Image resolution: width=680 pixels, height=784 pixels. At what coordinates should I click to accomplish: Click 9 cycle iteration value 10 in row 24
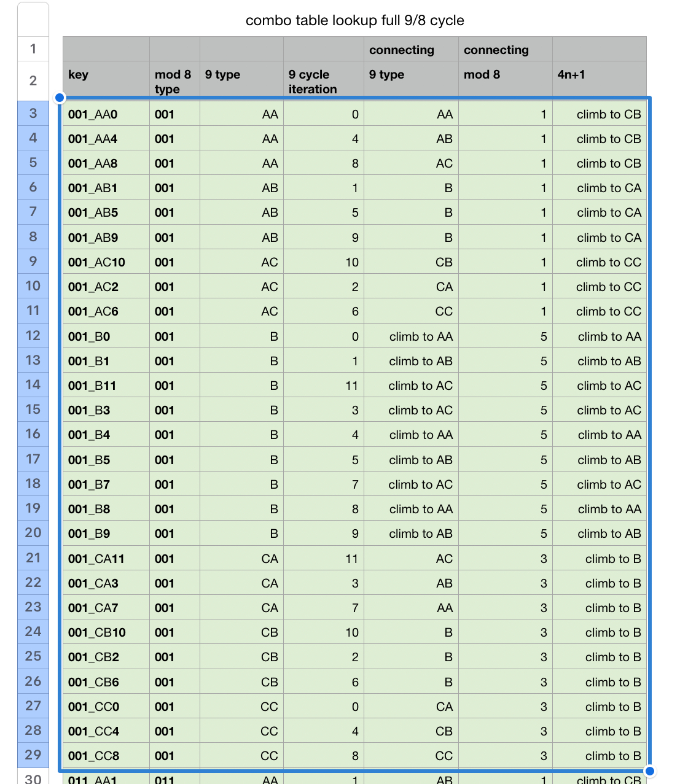point(351,632)
